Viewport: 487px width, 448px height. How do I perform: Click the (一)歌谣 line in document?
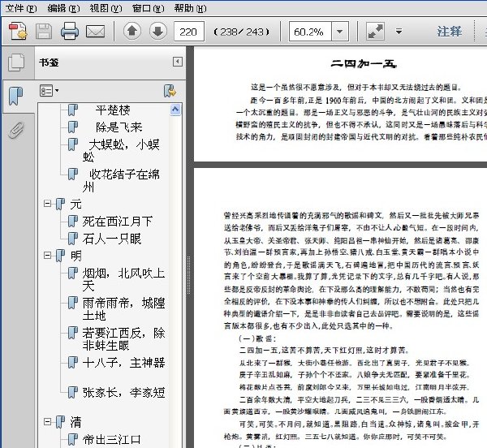257,338
